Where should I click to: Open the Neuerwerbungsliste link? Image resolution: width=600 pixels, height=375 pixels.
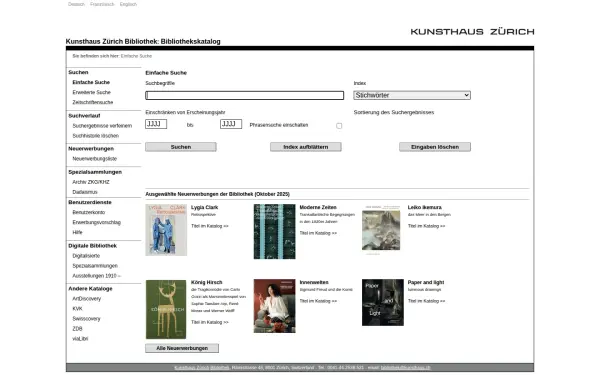point(95,158)
